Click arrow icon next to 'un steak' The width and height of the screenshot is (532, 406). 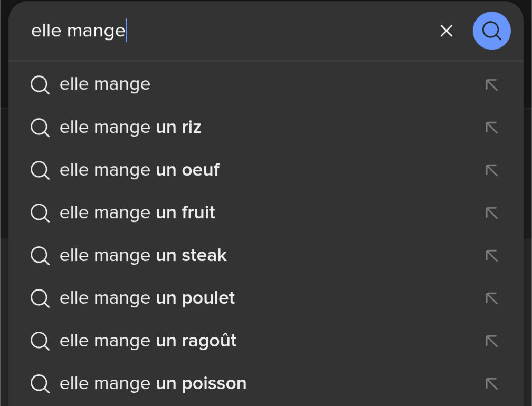pyautogui.click(x=491, y=256)
